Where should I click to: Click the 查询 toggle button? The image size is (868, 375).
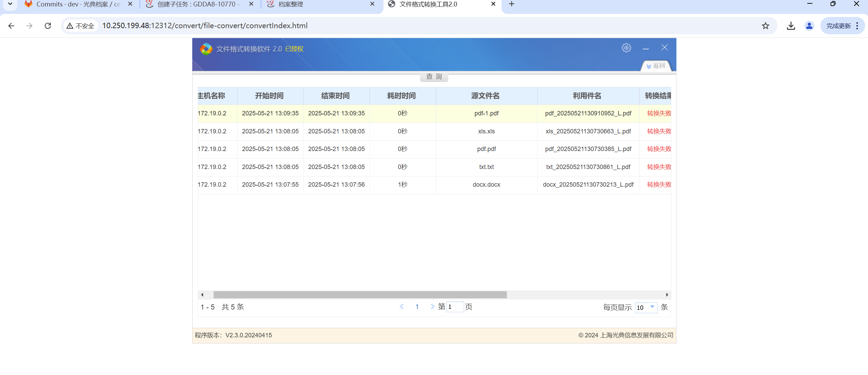[434, 77]
